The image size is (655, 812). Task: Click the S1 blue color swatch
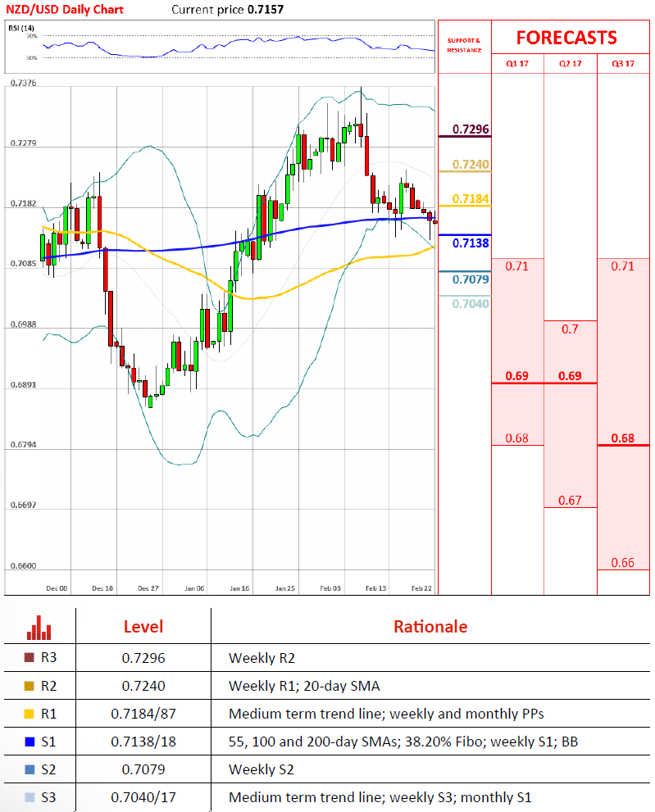click(30, 742)
